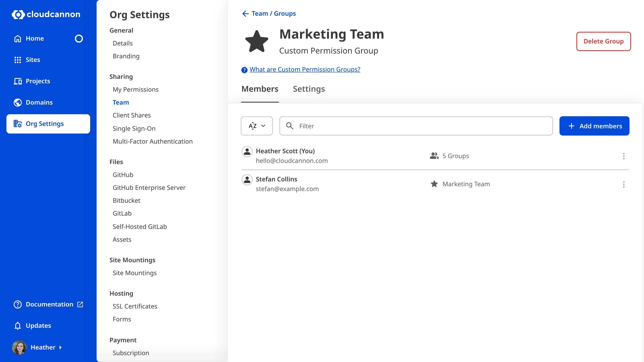
Task: Open Client Shares page
Action: tap(131, 115)
